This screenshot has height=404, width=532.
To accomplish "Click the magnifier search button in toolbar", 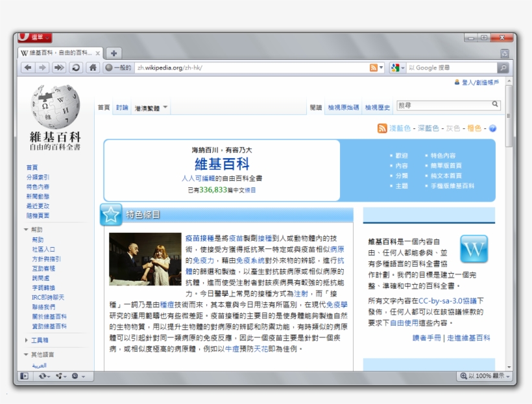I will tap(503, 68).
